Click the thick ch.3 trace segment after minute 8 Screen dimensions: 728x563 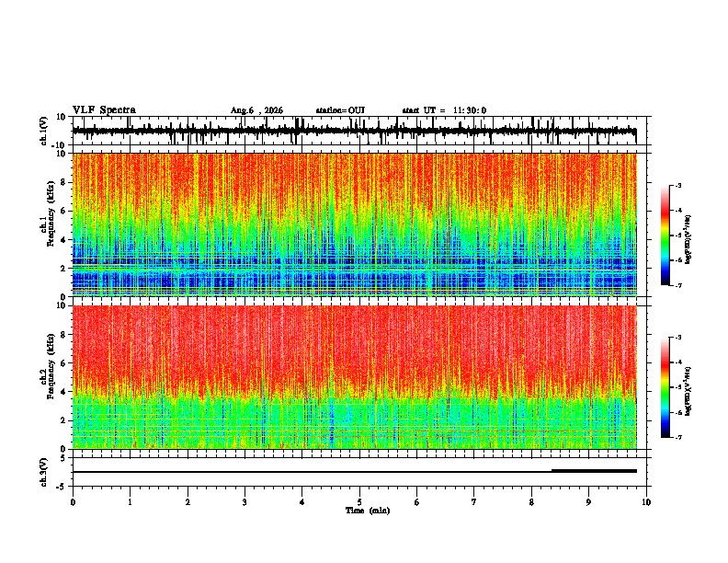coord(594,471)
